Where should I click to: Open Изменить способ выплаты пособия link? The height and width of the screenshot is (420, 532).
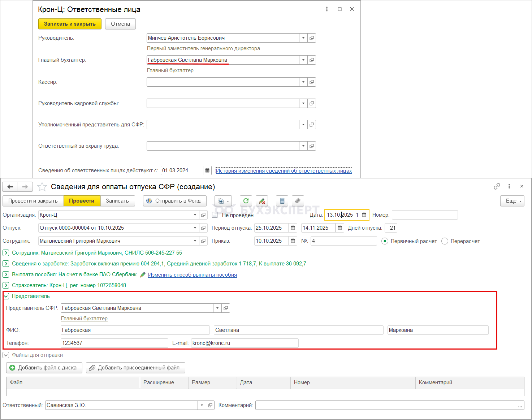(192, 275)
